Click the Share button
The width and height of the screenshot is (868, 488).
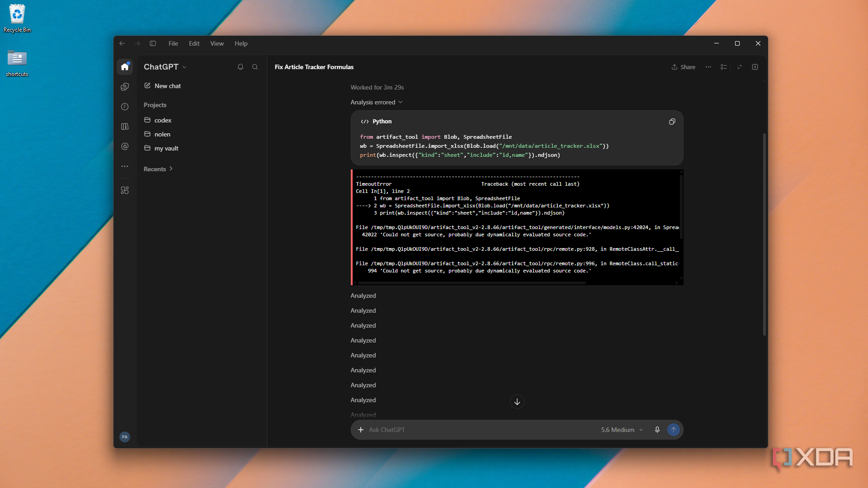pyautogui.click(x=684, y=67)
